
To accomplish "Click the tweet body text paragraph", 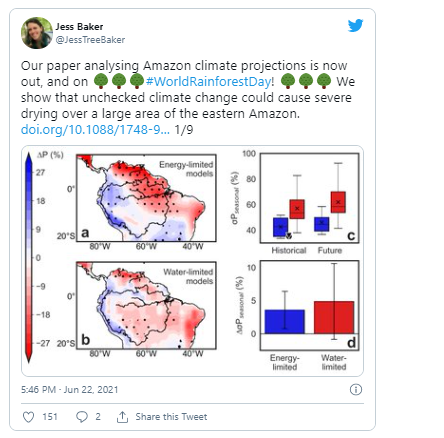I will [188, 97].
